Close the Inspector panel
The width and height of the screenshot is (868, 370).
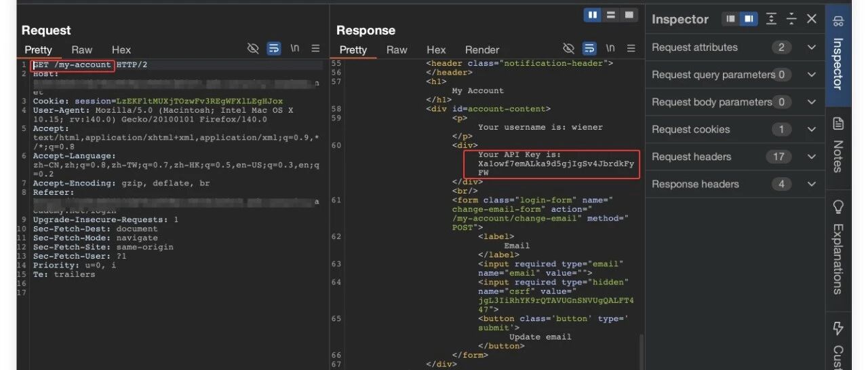pyautogui.click(x=812, y=19)
